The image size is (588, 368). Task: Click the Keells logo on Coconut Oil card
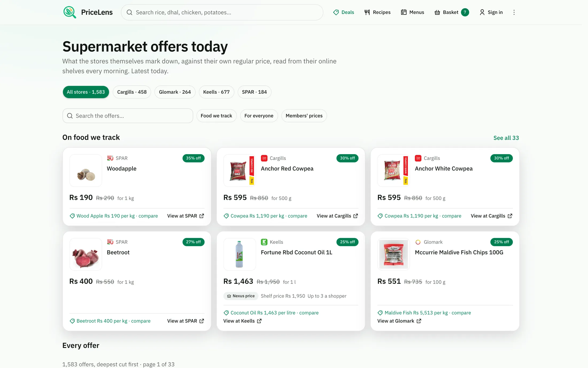click(264, 242)
